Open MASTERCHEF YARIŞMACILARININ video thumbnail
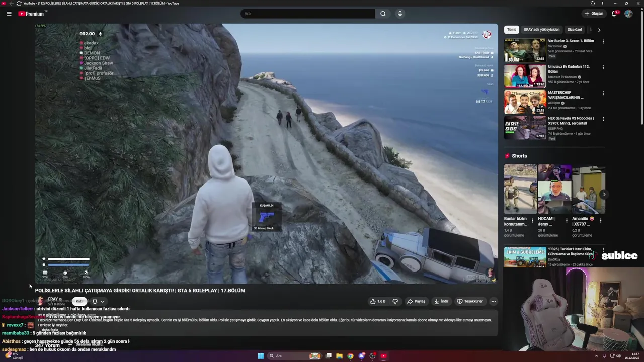 point(525,102)
